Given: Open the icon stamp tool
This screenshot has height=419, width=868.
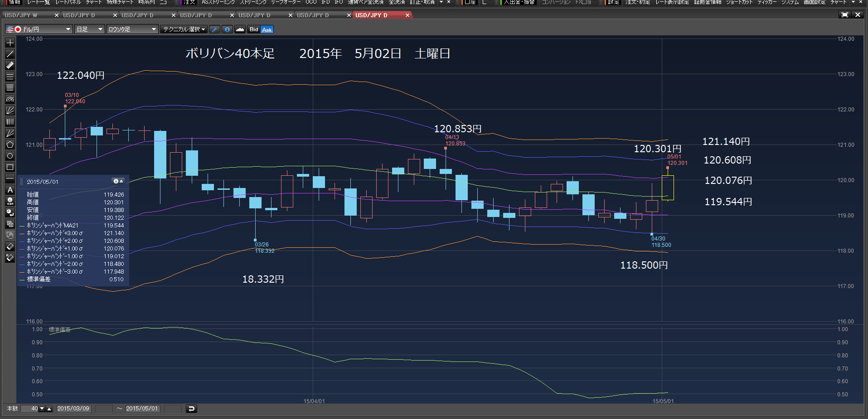Looking at the screenshot, I should click(10, 201).
